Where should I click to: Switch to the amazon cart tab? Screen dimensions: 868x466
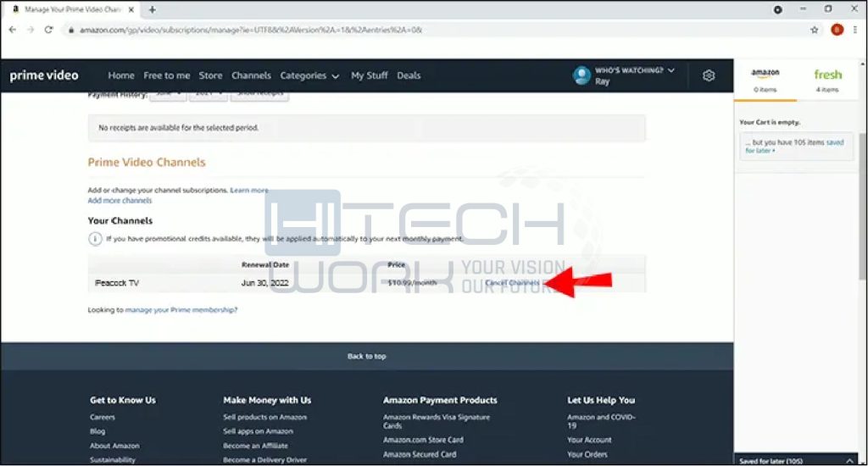(x=765, y=80)
